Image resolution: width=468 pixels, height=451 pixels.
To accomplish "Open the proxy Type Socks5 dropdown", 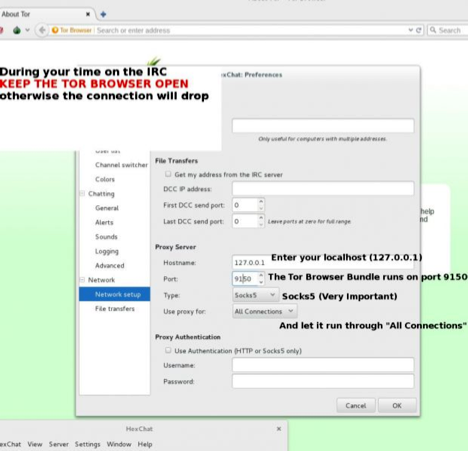I will tap(255, 295).
